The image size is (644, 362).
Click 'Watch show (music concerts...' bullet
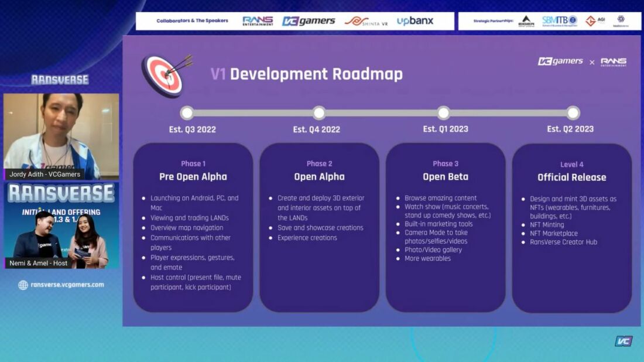(x=448, y=211)
